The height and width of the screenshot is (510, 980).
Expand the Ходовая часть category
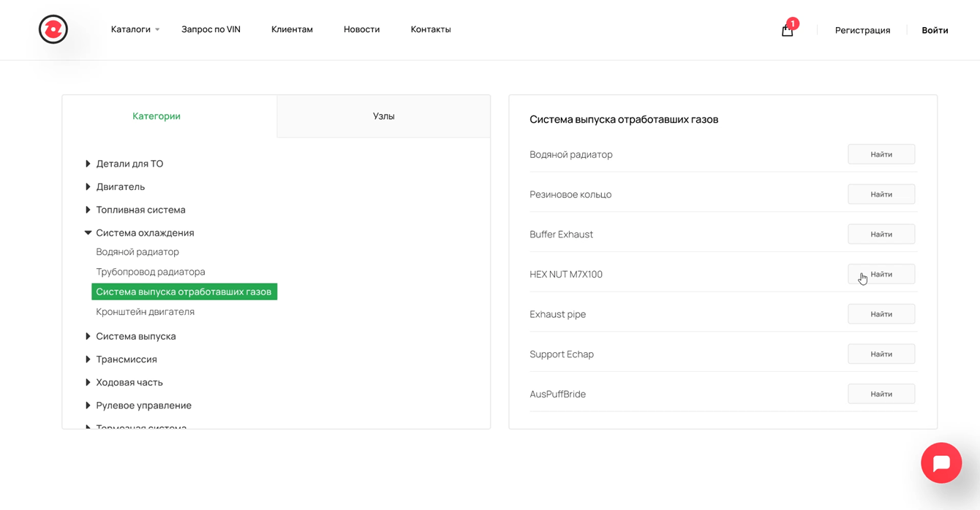(88, 382)
